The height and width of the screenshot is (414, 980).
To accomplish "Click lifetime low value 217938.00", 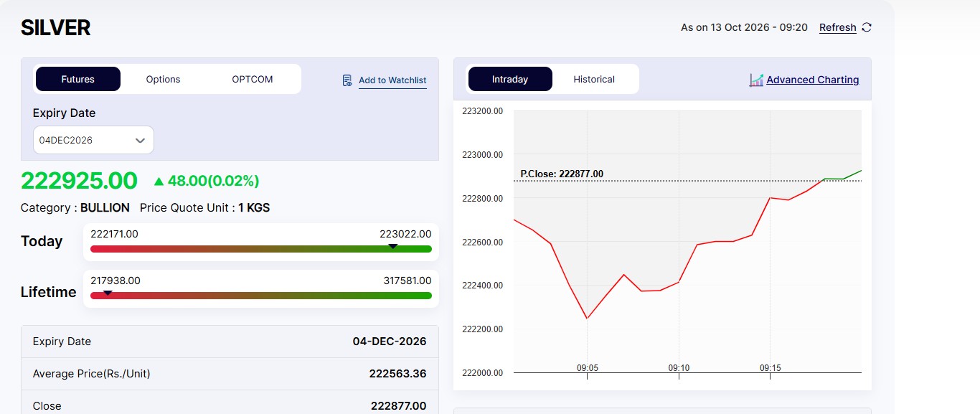I will 116,281.
